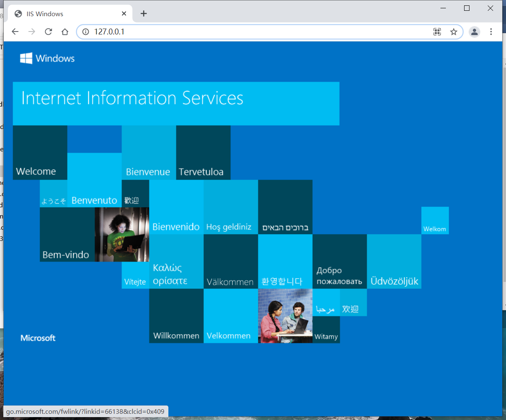Click the Üdvözöljük tile
This screenshot has width=506, height=420.
coord(394,262)
